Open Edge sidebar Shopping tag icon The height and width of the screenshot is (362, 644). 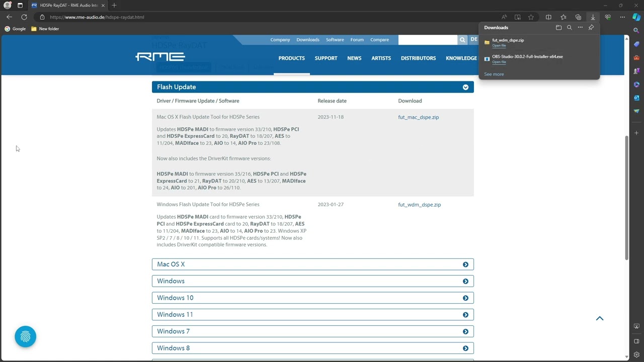636,44
